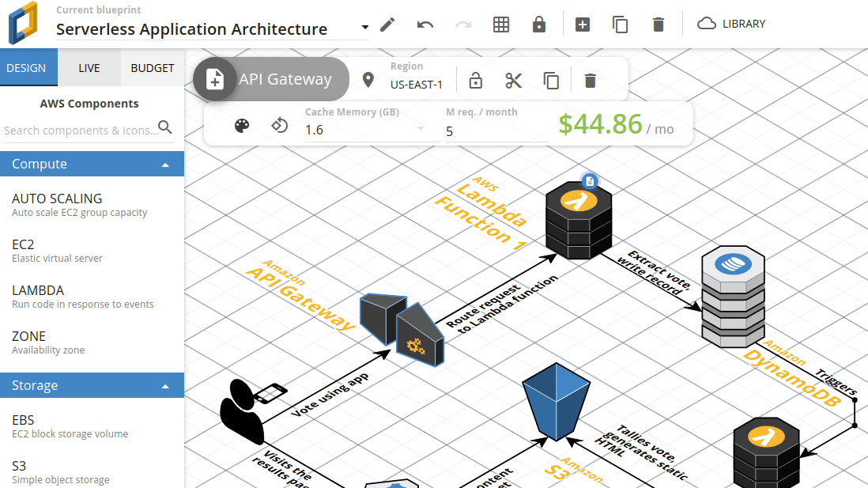The width and height of the screenshot is (868, 488).
Task: Click the Search components input field
Action: point(81,131)
